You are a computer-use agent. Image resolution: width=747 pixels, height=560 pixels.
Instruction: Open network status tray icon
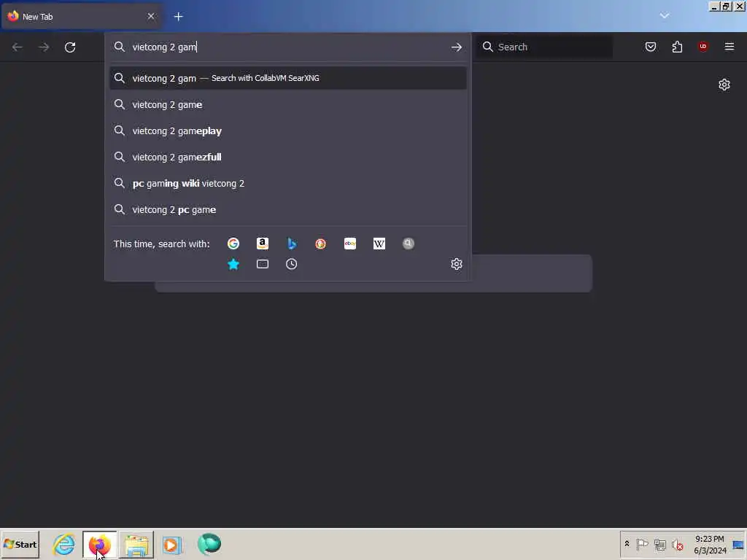tap(659, 544)
